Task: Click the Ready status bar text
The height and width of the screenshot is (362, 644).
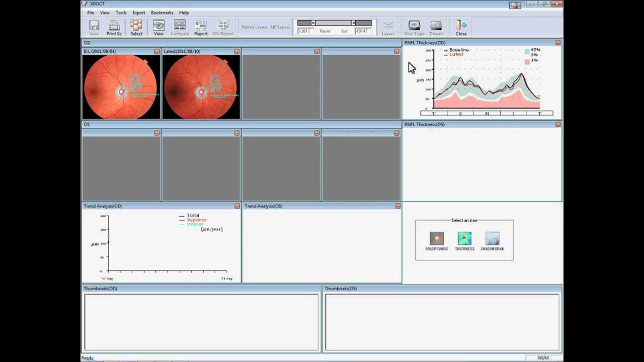Action: [88, 358]
